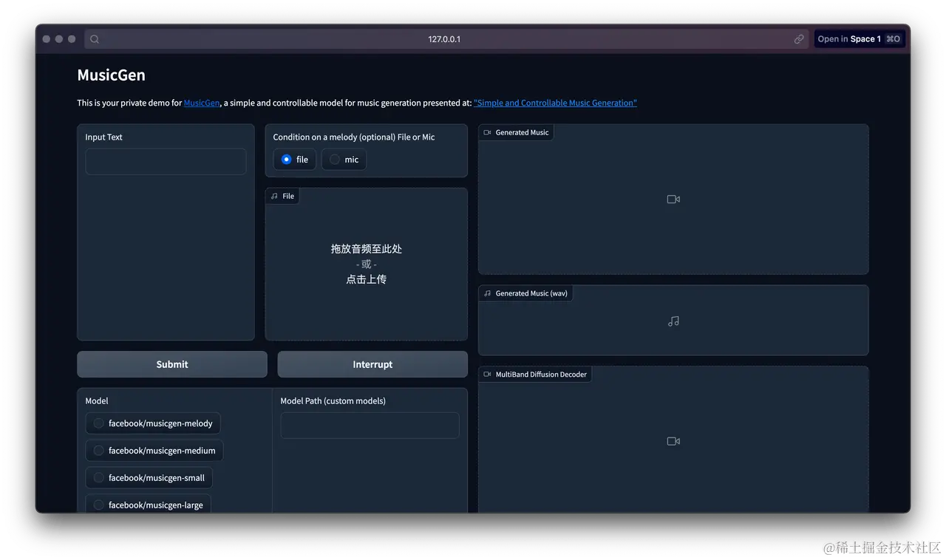Click the Model Path (custom models) label
Image resolution: width=946 pixels, height=560 pixels.
coord(333,401)
